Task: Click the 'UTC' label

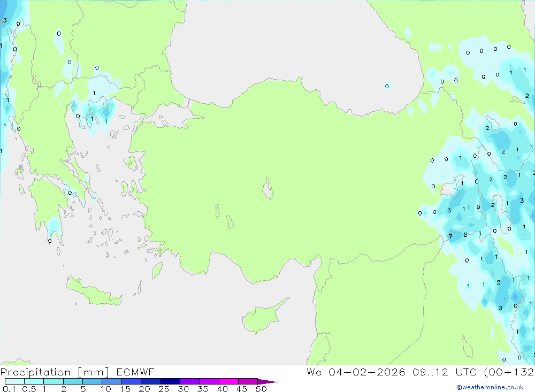Action: pyautogui.click(x=466, y=372)
